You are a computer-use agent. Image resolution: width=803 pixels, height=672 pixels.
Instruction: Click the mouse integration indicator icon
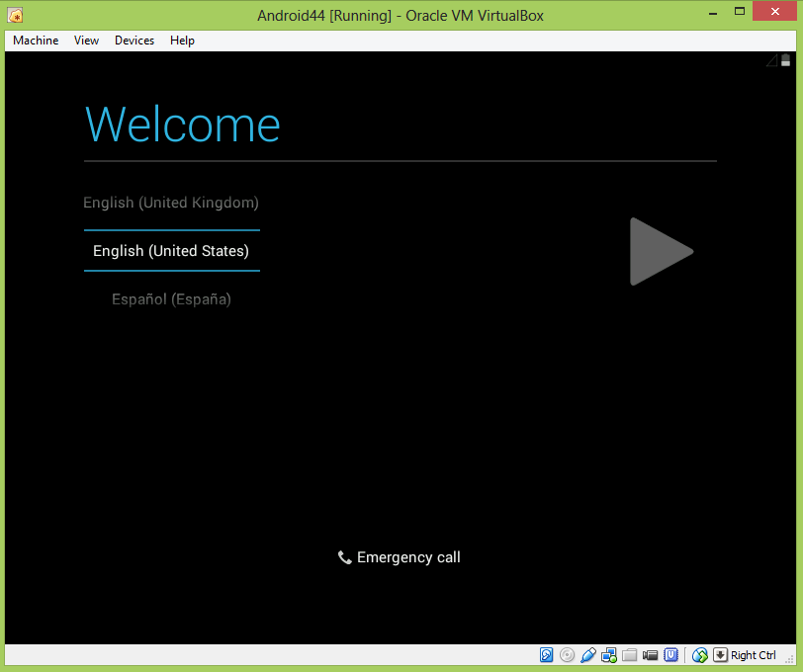pos(699,655)
